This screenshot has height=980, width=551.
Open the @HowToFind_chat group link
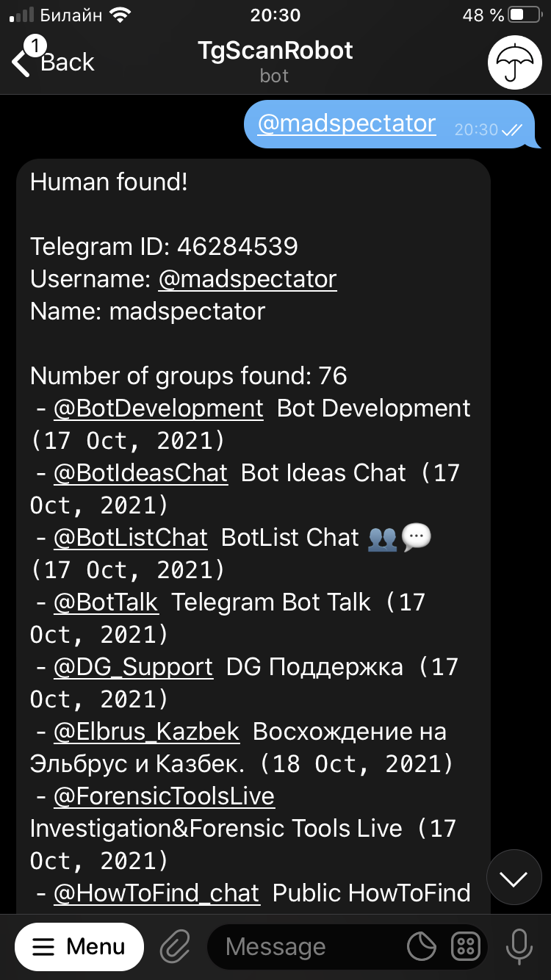point(156,893)
